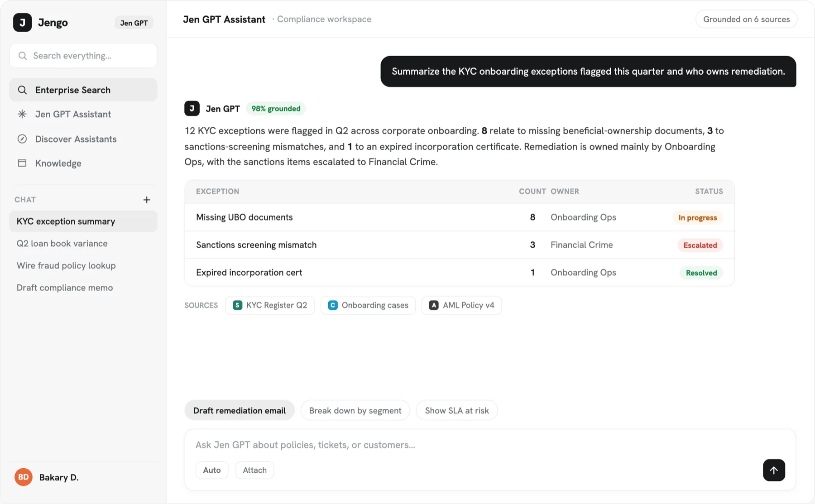815x504 pixels.
Task: Open the Jen GPT workspace badge
Action: coord(134,23)
